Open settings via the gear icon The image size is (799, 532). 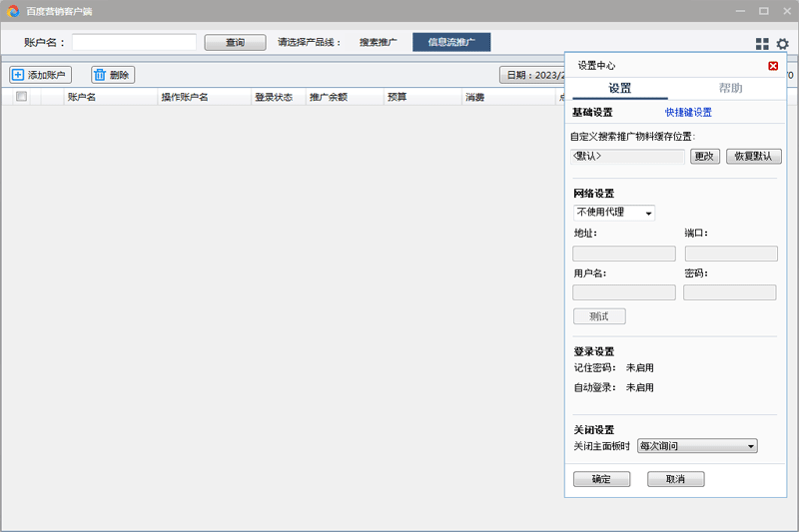click(782, 44)
